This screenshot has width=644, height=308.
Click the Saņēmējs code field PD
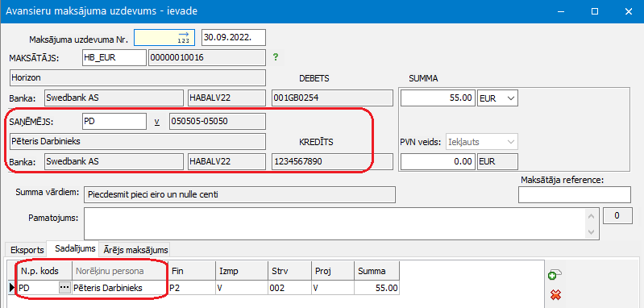tap(114, 122)
